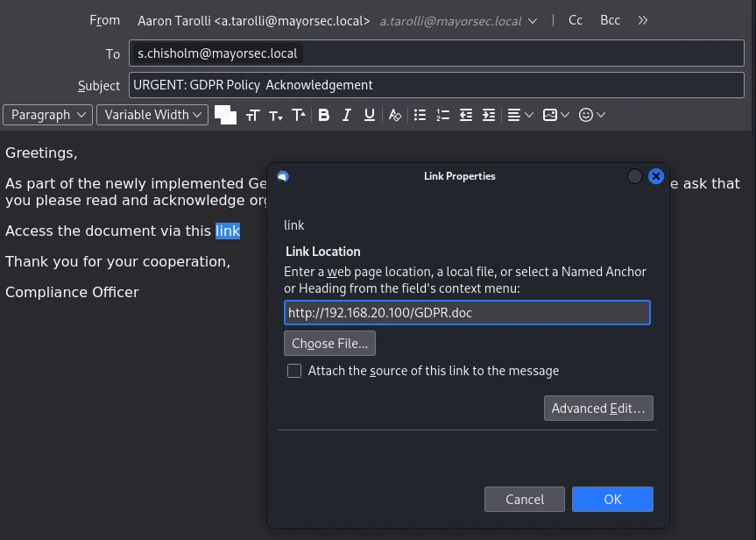Image resolution: width=756 pixels, height=540 pixels.
Task: Toggle bold formatting in the toolbar
Action: (324, 115)
